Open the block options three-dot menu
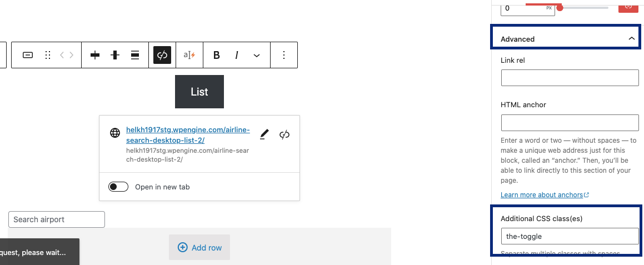Screen dimensions: 644x265 click(284, 55)
